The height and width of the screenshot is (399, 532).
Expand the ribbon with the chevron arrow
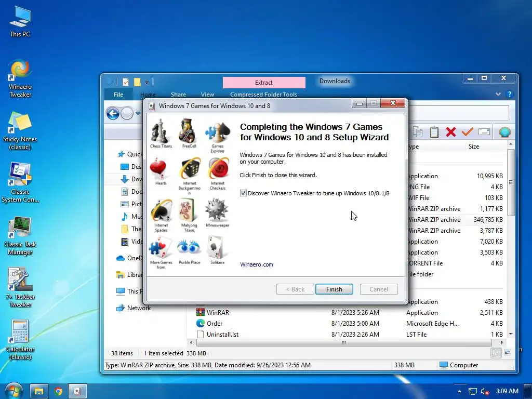coord(498,94)
